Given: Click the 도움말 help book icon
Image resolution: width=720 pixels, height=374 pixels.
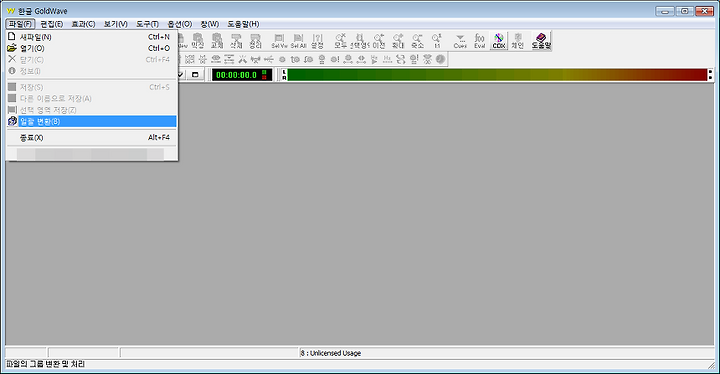Looking at the screenshot, I should click(x=541, y=41).
